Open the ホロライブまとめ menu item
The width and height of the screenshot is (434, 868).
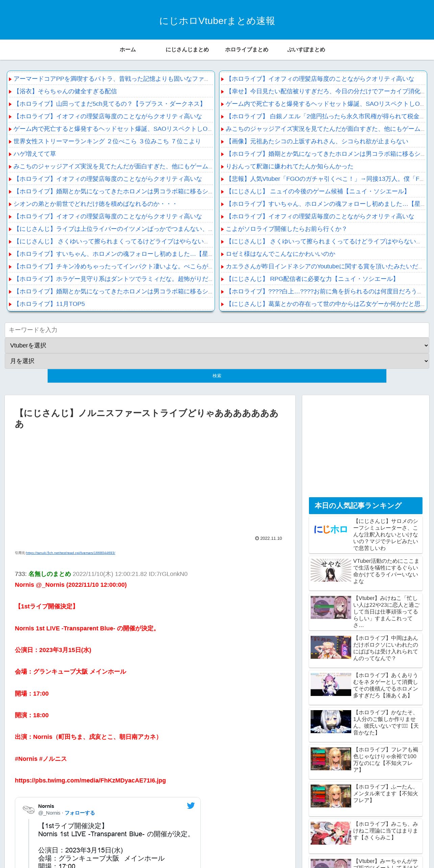pyautogui.click(x=247, y=50)
